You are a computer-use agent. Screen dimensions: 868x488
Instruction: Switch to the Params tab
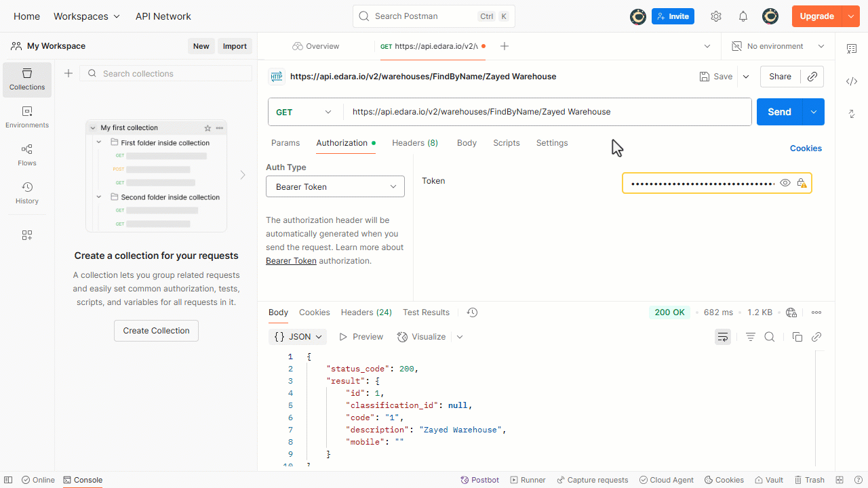point(285,143)
